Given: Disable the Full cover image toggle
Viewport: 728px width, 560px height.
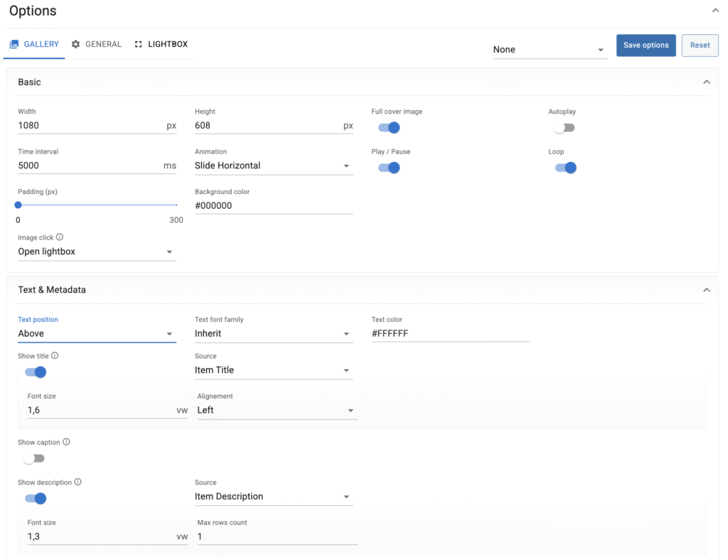Looking at the screenshot, I should tap(389, 128).
